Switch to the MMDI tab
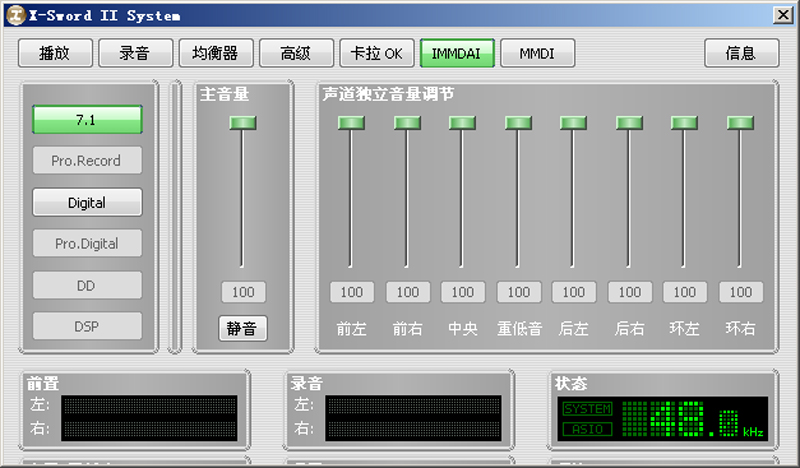The width and height of the screenshot is (800, 468). [537, 53]
